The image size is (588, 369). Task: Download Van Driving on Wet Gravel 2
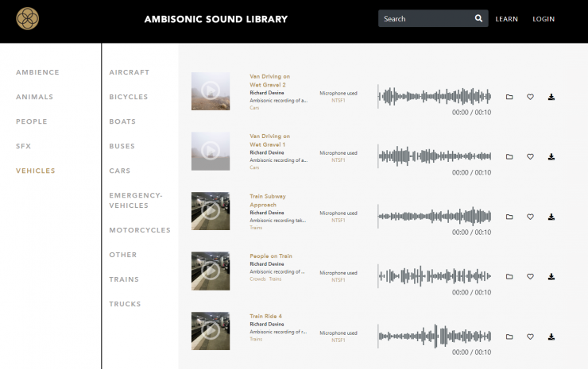point(551,97)
